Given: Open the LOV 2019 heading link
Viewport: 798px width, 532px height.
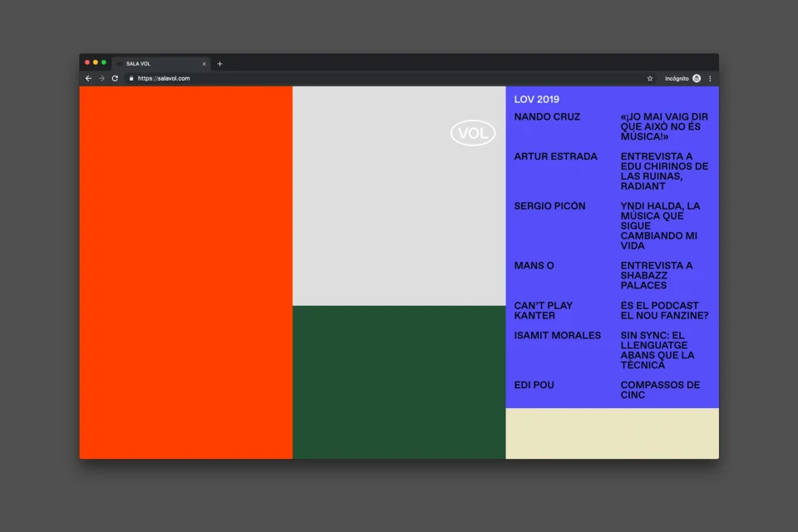Looking at the screenshot, I should 536,100.
